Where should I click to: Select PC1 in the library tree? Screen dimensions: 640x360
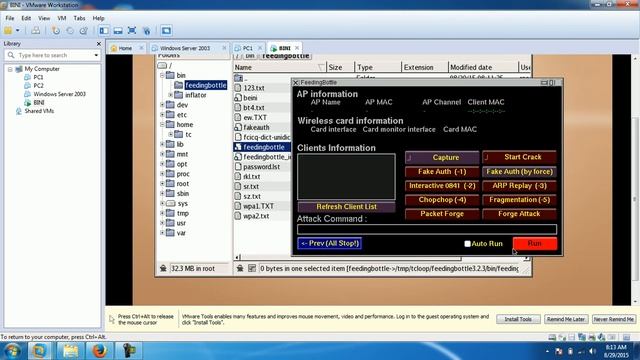pyautogui.click(x=38, y=77)
